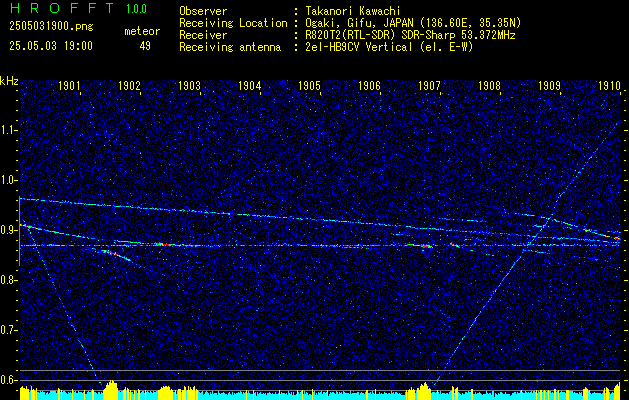Click the 1904 time marker
This screenshot has width=629, height=400.
click(x=250, y=85)
